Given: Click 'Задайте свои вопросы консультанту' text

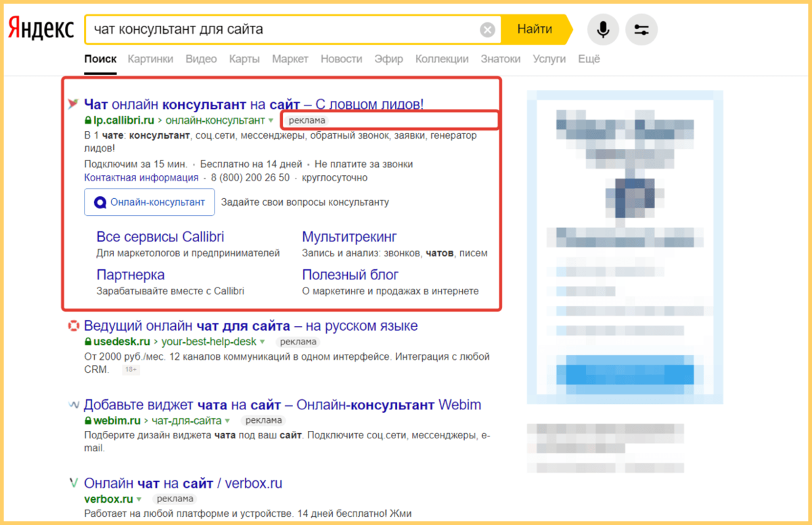Looking at the screenshot, I should coord(305,202).
